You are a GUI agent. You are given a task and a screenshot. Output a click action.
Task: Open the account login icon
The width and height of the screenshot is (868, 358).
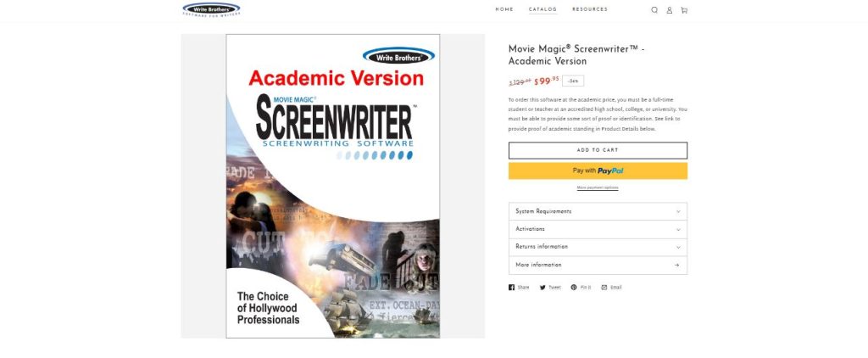670,10
